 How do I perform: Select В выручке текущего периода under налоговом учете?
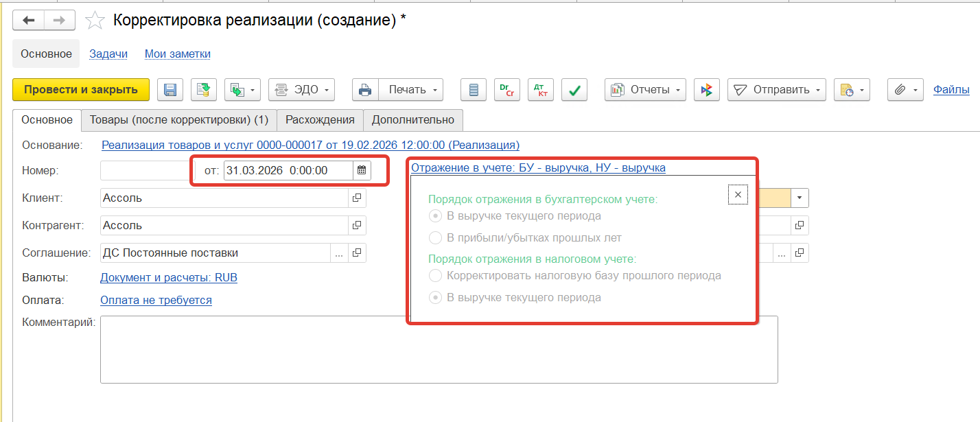[515, 298]
